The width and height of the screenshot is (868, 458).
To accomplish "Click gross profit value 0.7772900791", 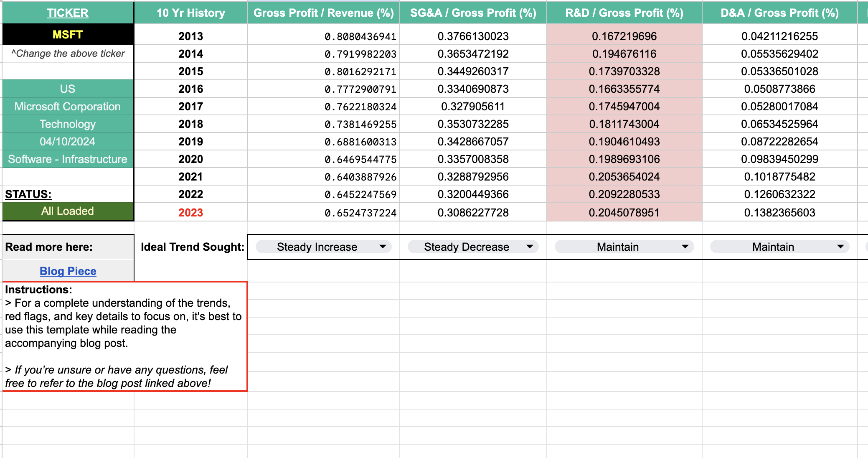I will [324, 89].
